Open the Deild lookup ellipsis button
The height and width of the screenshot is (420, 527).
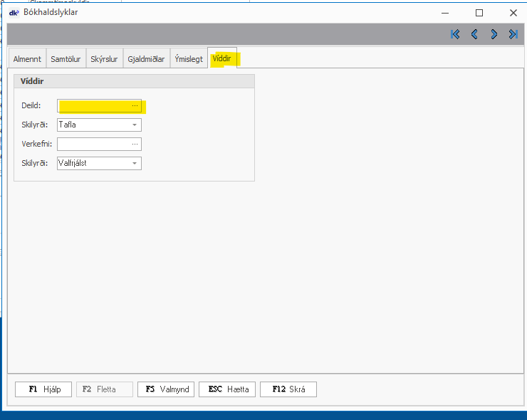tap(135, 106)
